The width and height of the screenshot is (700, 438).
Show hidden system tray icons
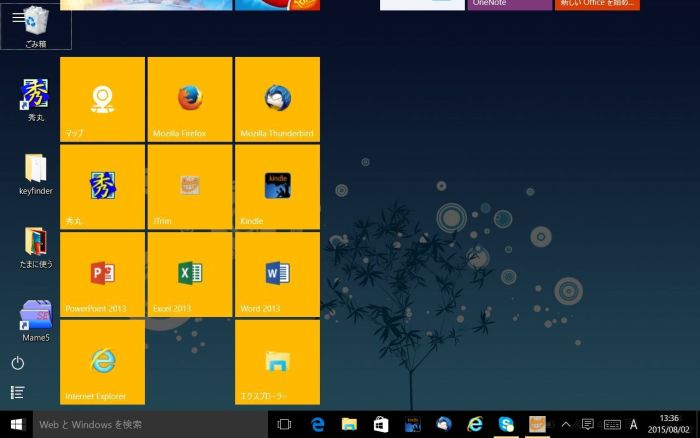tap(566, 425)
